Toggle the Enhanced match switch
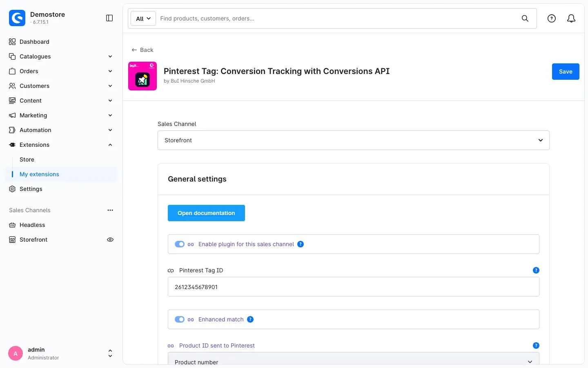This screenshot has width=588, height=368. (180, 319)
